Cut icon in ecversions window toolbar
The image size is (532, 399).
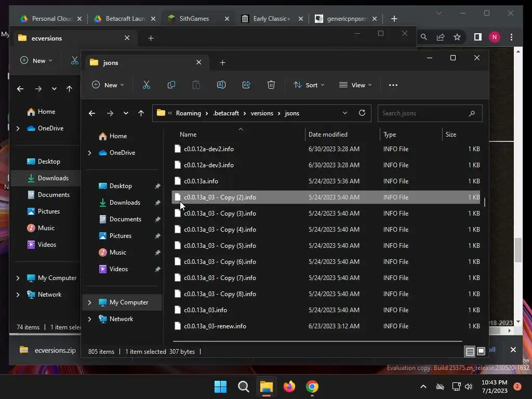point(75,61)
